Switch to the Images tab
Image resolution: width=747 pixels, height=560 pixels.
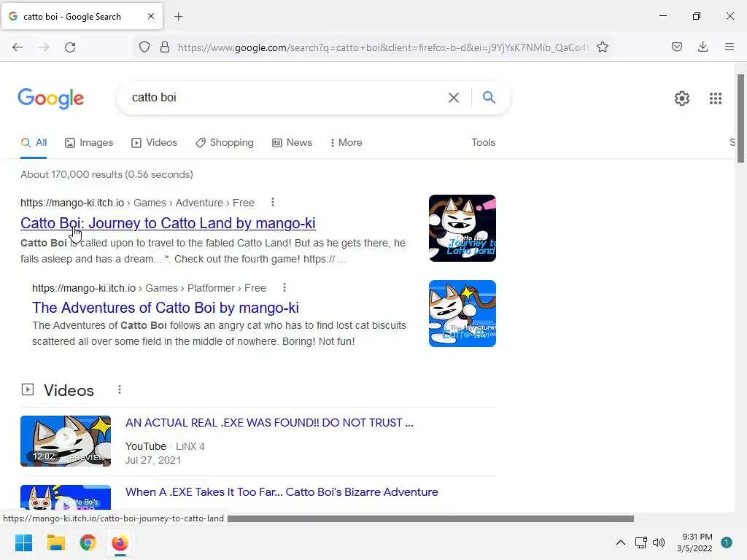(89, 142)
